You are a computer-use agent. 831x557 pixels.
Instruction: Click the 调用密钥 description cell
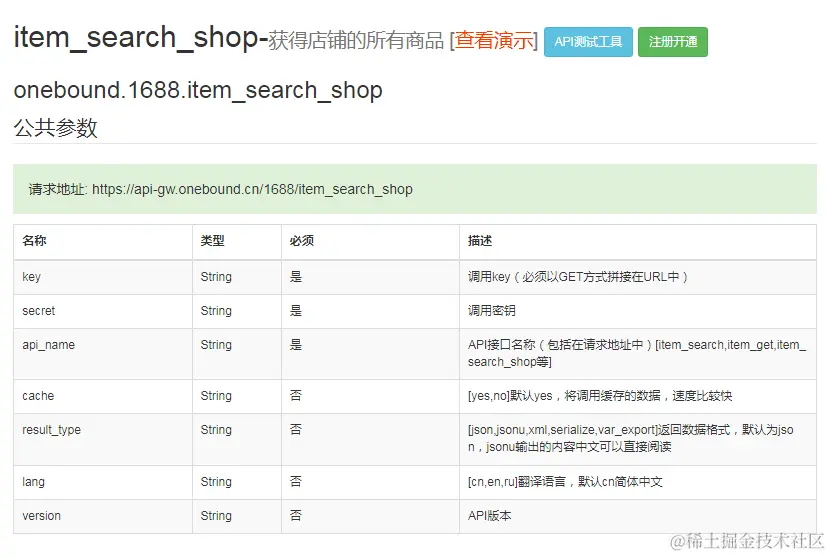[638, 311]
